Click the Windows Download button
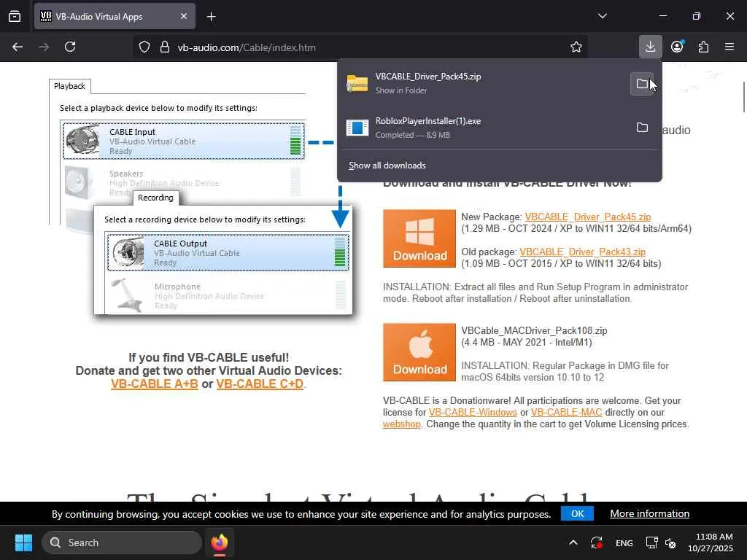 [x=419, y=238]
